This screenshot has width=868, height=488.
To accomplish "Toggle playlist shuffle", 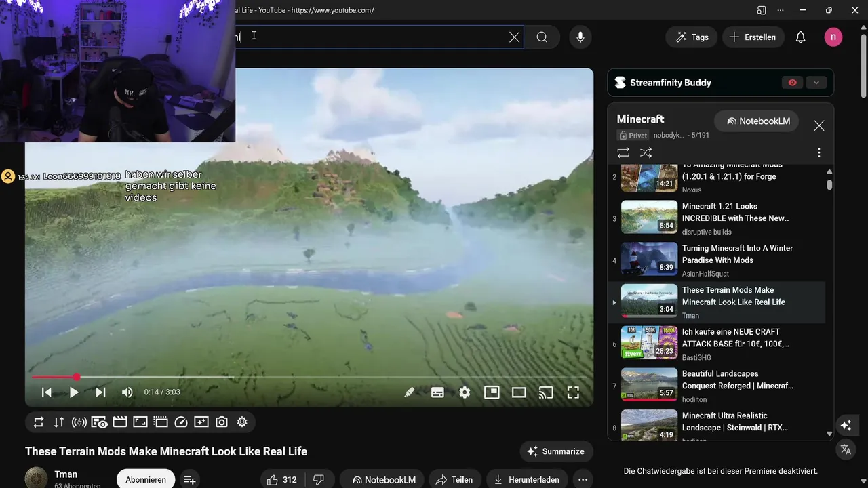I will (646, 152).
